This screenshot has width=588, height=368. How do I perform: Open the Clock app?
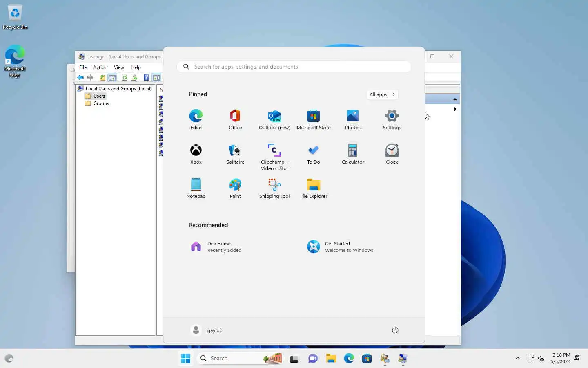pos(392,154)
